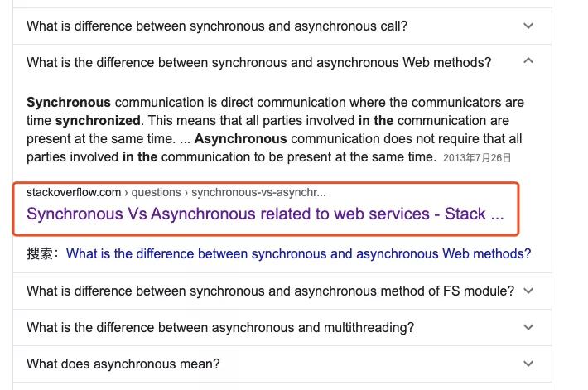Image resolution: width=588 pixels, height=390 pixels.
Task: Open the 'Synchronous Vs Asynchronous related to web services' result
Action: click(265, 214)
